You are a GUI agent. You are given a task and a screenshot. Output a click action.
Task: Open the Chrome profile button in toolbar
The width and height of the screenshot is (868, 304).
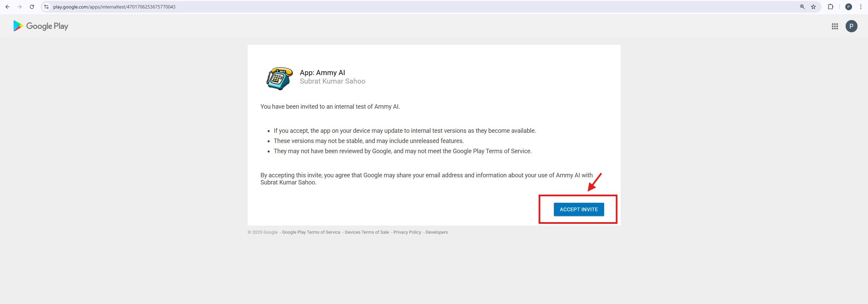(x=849, y=7)
